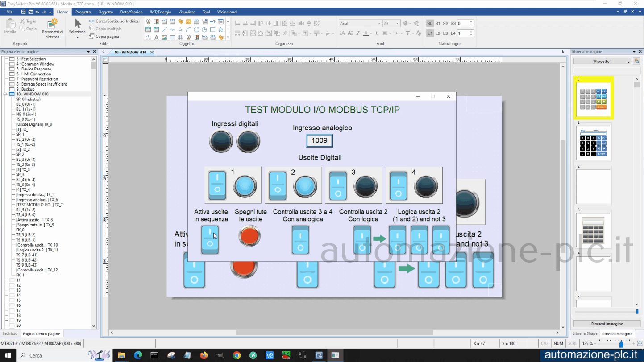This screenshot has width=644, height=362.
Task: Open File Explorer from the taskbar
Action: click(121, 355)
